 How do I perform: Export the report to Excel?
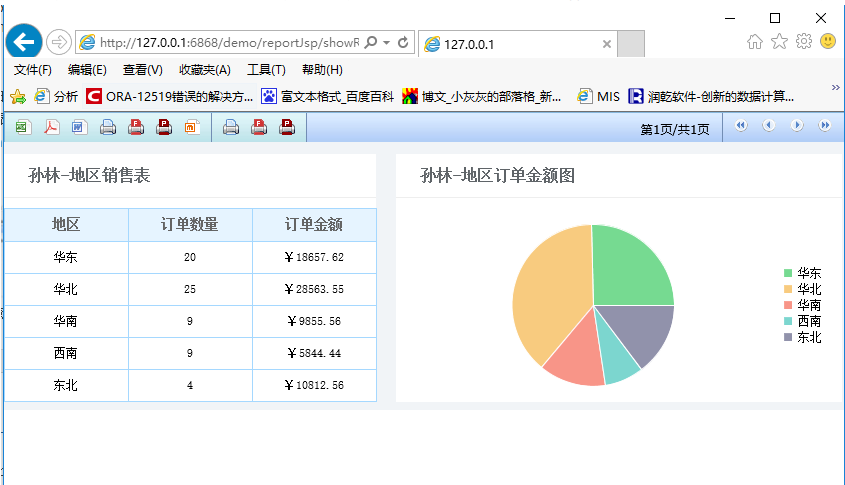point(22,127)
